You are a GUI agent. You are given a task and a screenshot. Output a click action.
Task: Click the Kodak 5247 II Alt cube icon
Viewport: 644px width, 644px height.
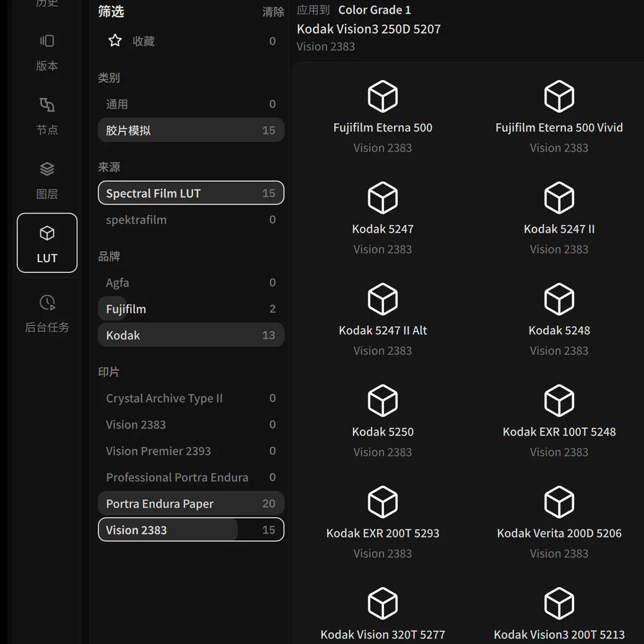coord(383,299)
